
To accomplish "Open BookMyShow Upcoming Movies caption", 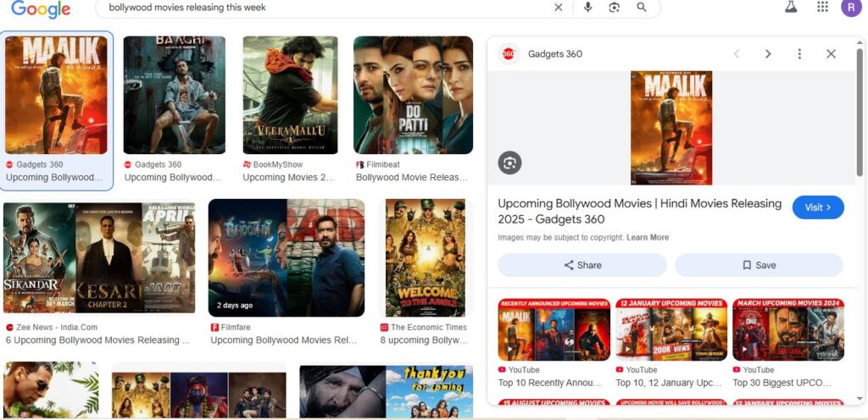I will coord(289,177).
